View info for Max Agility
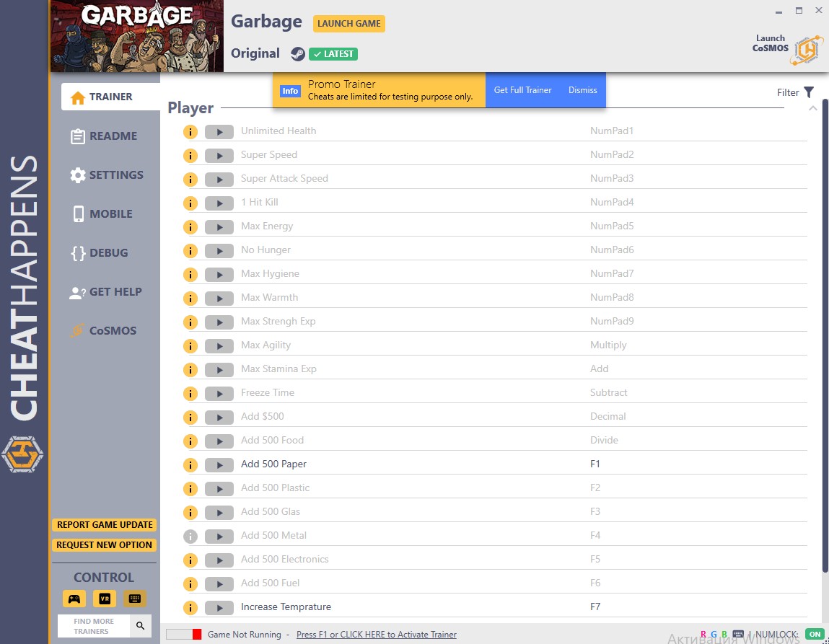 [190, 346]
